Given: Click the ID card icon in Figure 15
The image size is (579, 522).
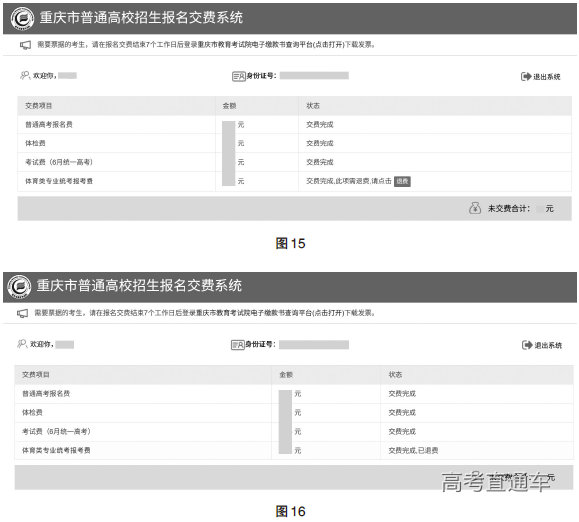Looking at the screenshot, I should coord(239,76).
